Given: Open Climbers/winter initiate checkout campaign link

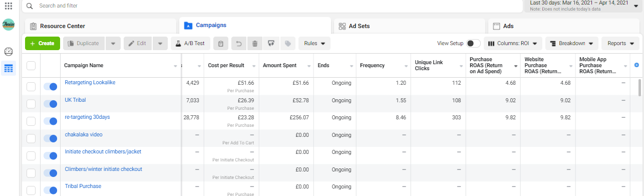Looking at the screenshot, I should (103, 169).
